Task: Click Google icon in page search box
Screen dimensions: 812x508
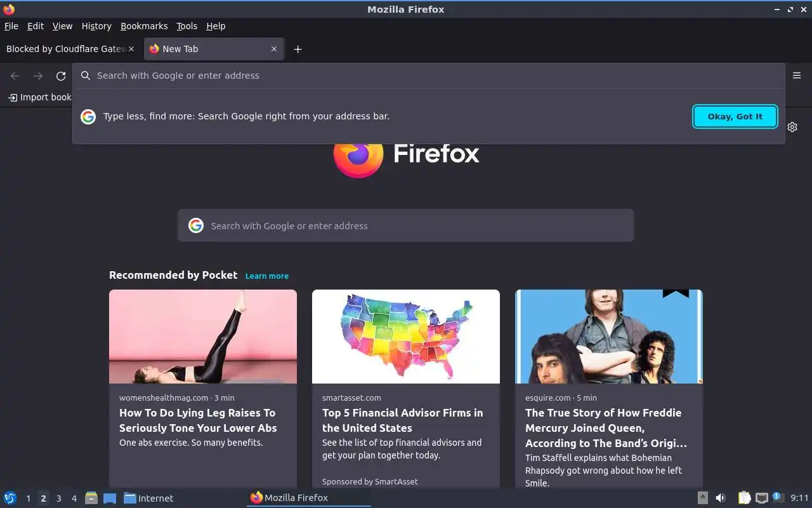Action: 196,225
